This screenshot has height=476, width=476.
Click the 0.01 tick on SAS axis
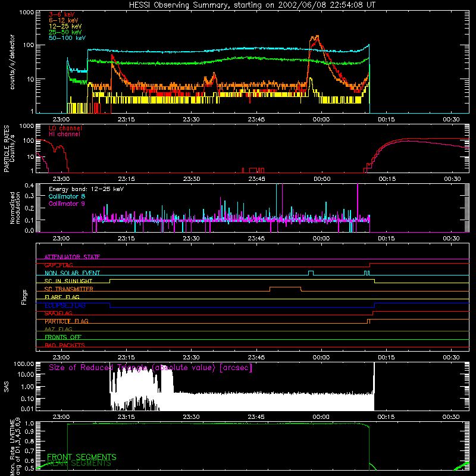coord(27,409)
